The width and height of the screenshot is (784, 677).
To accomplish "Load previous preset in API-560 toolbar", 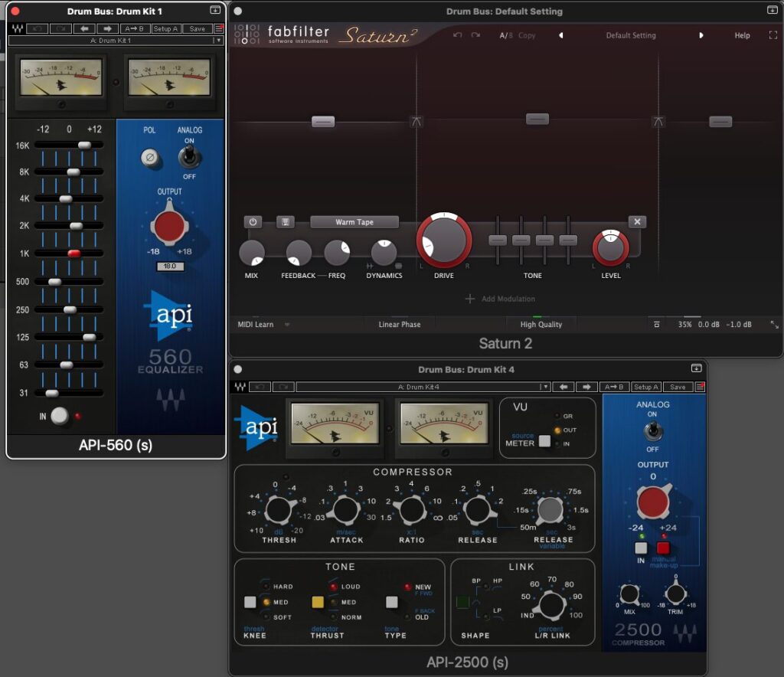I will point(84,28).
